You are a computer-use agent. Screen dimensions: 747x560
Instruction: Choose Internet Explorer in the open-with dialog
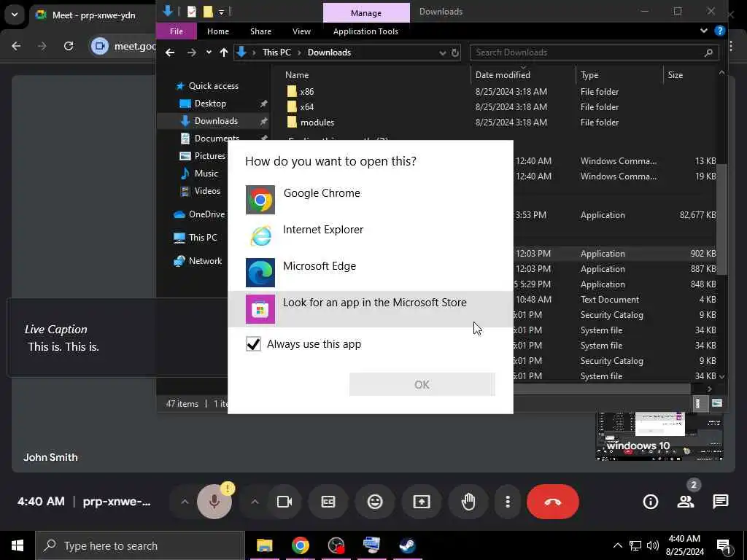tap(370, 236)
